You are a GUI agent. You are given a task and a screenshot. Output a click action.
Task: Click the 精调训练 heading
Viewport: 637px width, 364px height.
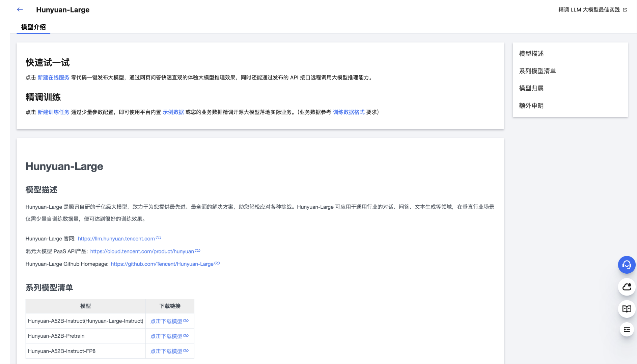(43, 97)
